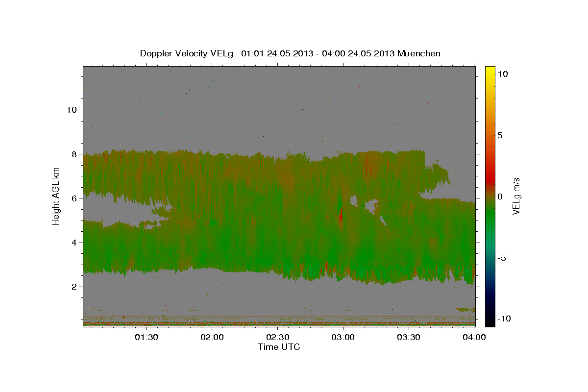
Task: Select the 'Height AGL km' axis label
Action: coord(56,196)
